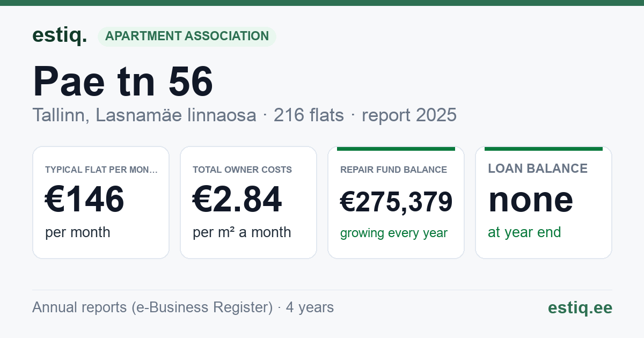Click the Pae tn 56 heading
The width and height of the screenshot is (644, 338).
pos(123,82)
